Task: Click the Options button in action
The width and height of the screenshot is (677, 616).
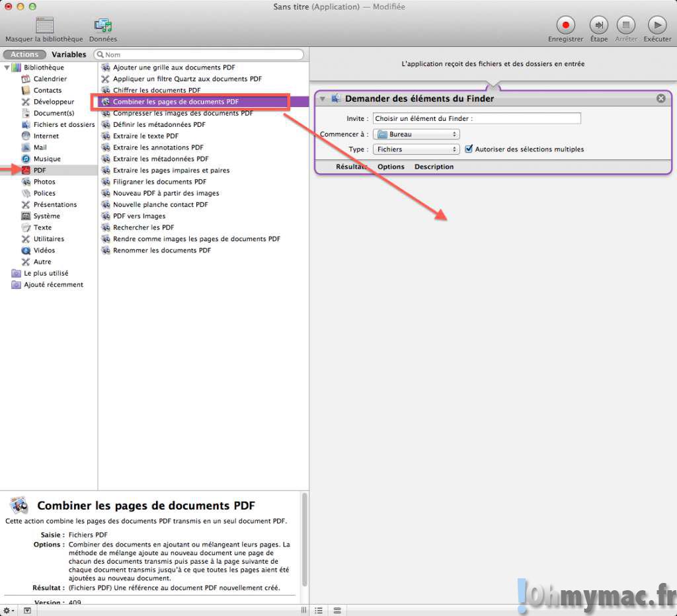Action: tap(391, 167)
